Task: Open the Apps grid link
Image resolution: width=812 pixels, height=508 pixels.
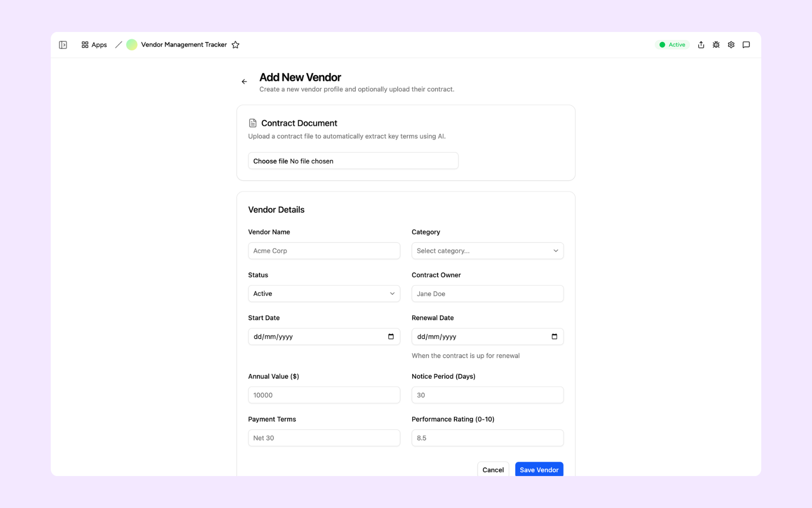Action: [x=94, y=45]
